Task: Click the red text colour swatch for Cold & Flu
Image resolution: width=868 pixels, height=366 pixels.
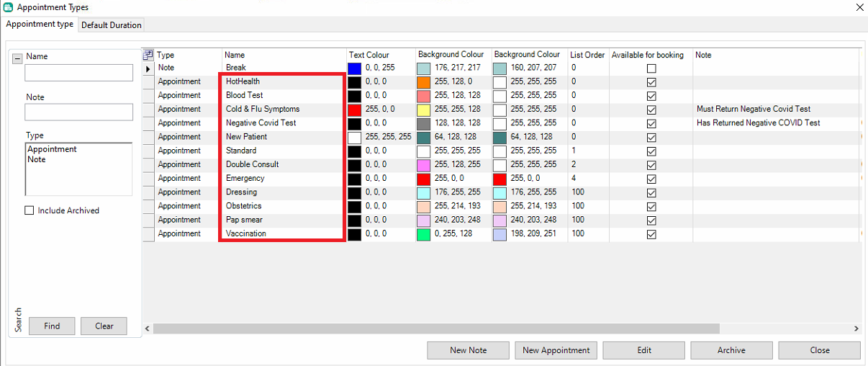Action: click(354, 110)
